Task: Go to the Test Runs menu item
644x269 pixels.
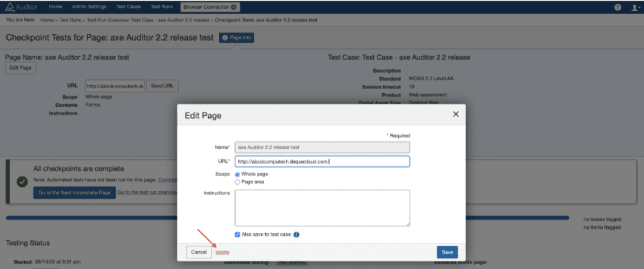Action: coord(161,7)
